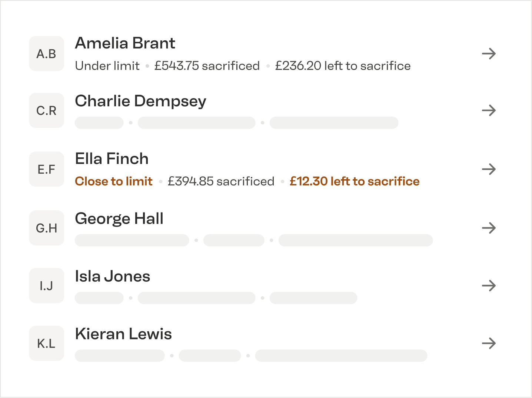Select the C.R initials avatar
Screen dimensions: 532x398
point(47,110)
